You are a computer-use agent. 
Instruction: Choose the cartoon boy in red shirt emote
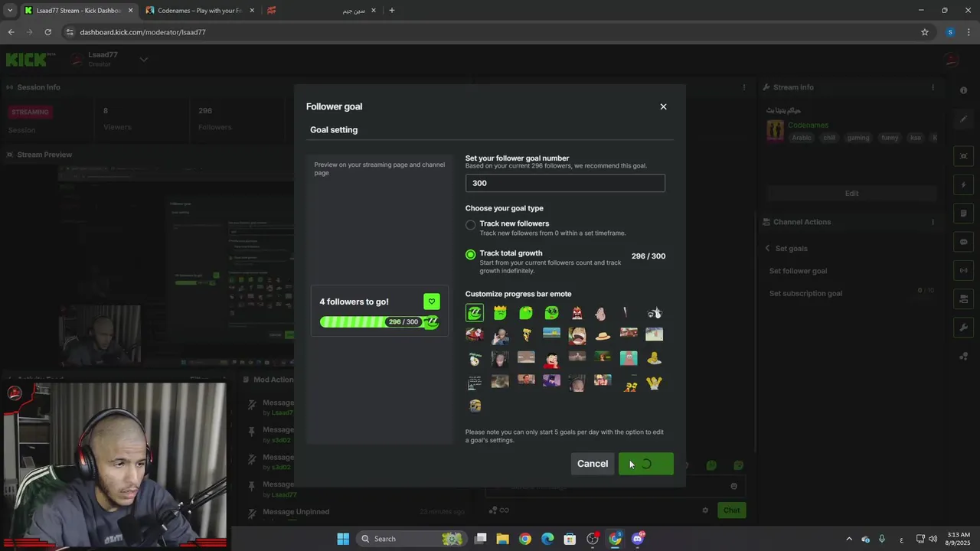[551, 360]
